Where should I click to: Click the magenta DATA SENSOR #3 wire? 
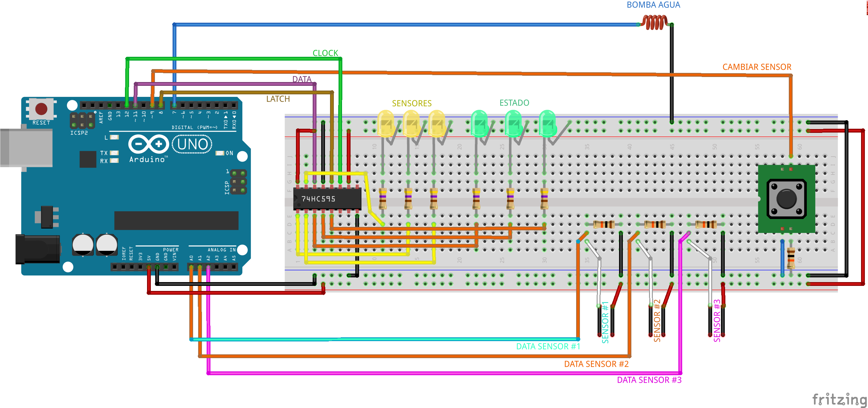(x=438, y=373)
